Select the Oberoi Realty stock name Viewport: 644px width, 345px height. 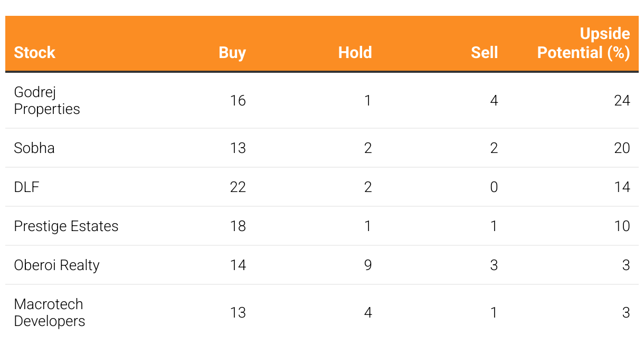pos(56,265)
